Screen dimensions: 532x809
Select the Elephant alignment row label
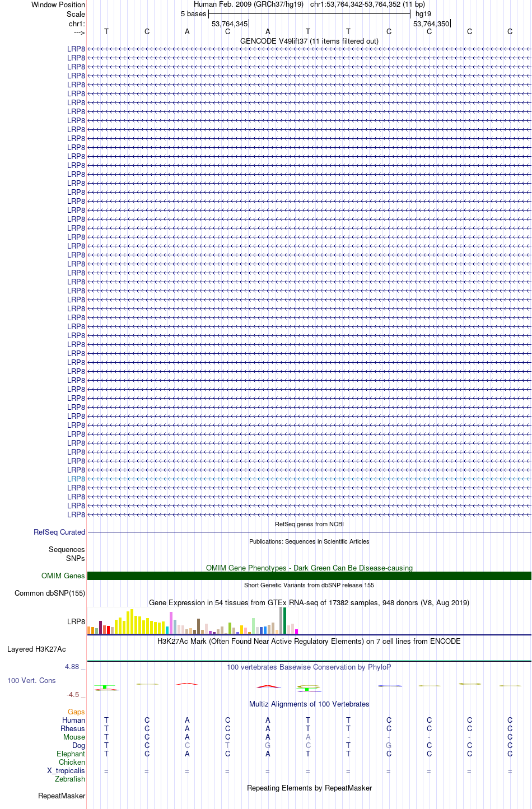tap(71, 754)
